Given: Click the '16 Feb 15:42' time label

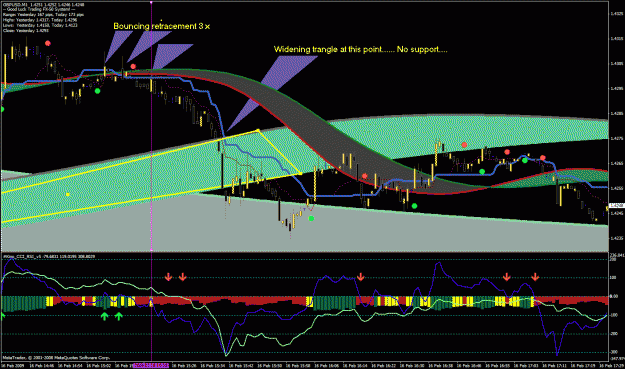Looking at the screenshot, I should [x=240, y=365].
